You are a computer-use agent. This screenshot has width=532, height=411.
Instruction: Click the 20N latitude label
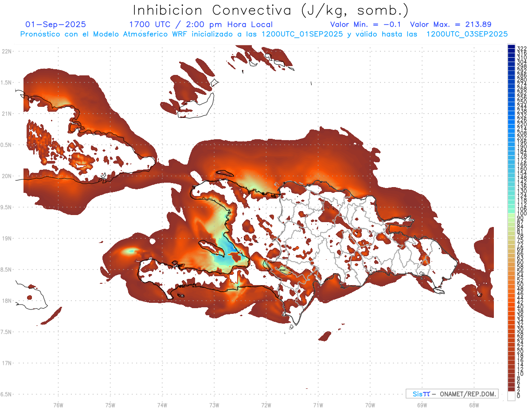(7, 176)
